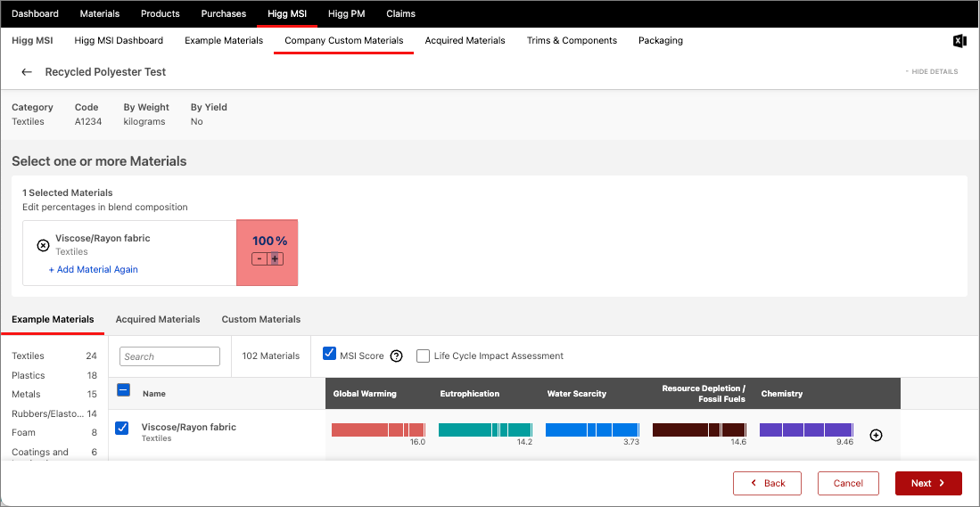Image resolution: width=980 pixels, height=507 pixels.
Task: Click the back arrow beside Recycled Polyester Test
Action: (x=26, y=72)
